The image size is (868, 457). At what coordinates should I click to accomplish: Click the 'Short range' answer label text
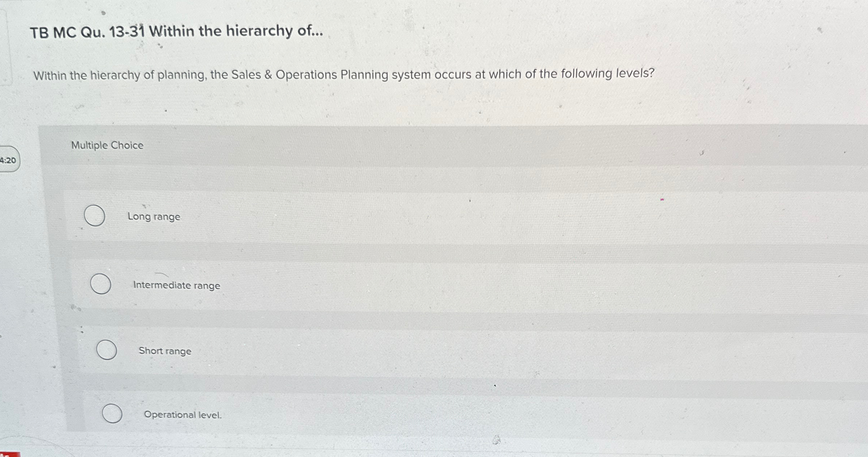[165, 350]
